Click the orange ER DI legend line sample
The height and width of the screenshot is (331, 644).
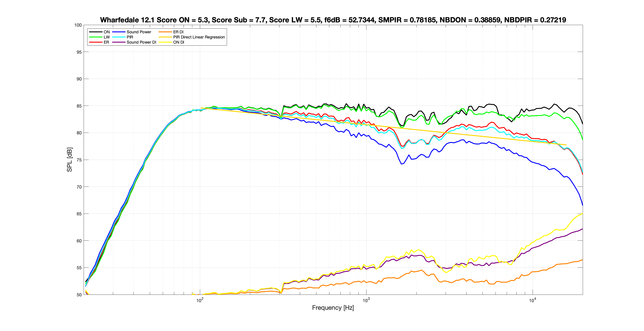click(x=165, y=32)
